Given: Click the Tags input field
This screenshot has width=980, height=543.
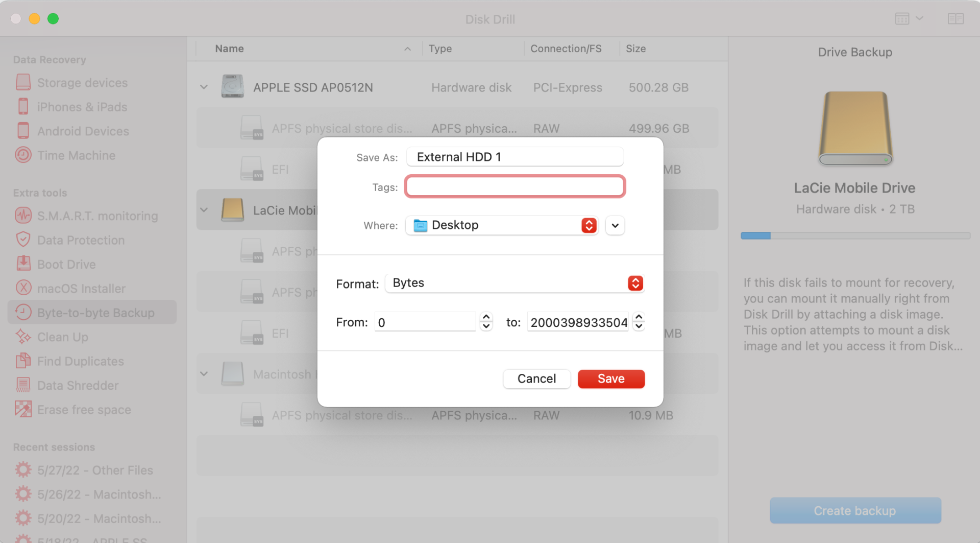Looking at the screenshot, I should (515, 186).
